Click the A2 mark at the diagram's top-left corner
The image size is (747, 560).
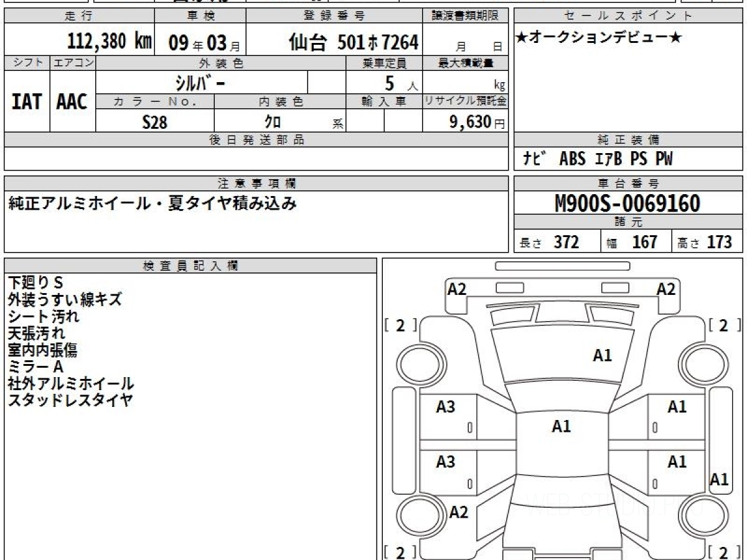[457, 289]
